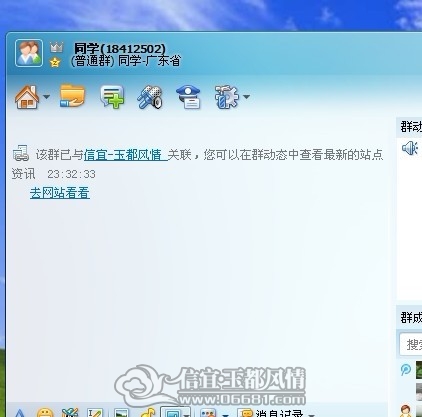Click the blue swirl member status icon
Screen dimensions: 422x417
pyautogui.click(x=406, y=370)
